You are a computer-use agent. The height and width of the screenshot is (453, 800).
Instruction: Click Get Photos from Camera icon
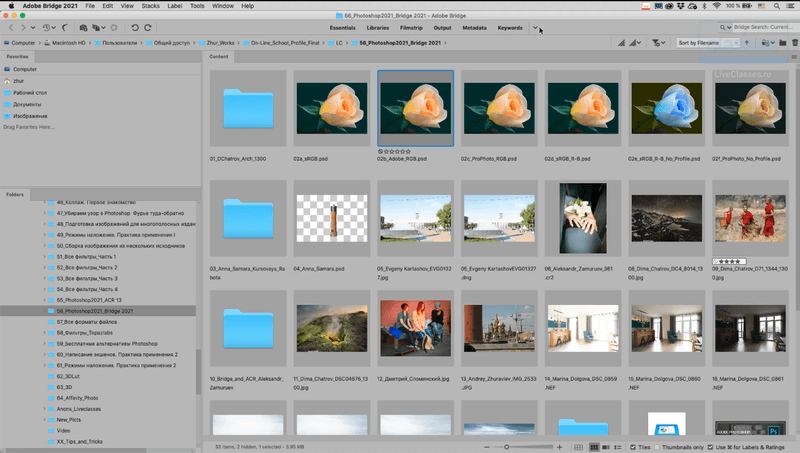point(83,28)
